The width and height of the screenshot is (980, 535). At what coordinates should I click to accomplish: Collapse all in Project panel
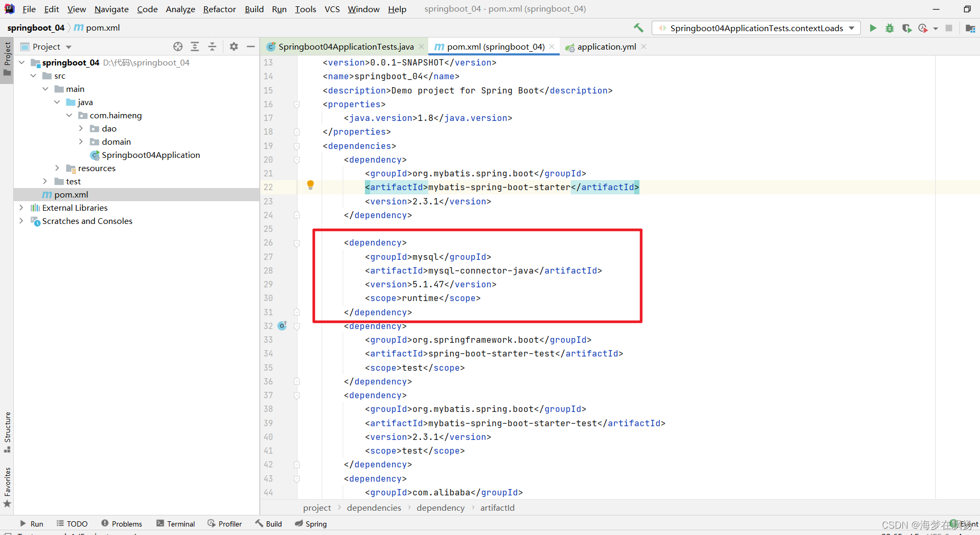[x=212, y=46]
